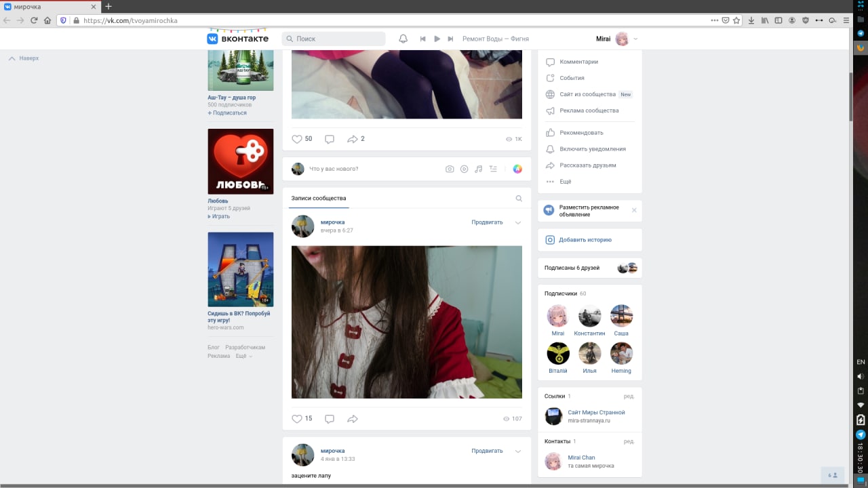Comment on the post with 107 views
The height and width of the screenshot is (488, 868).
[x=330, y=419]
